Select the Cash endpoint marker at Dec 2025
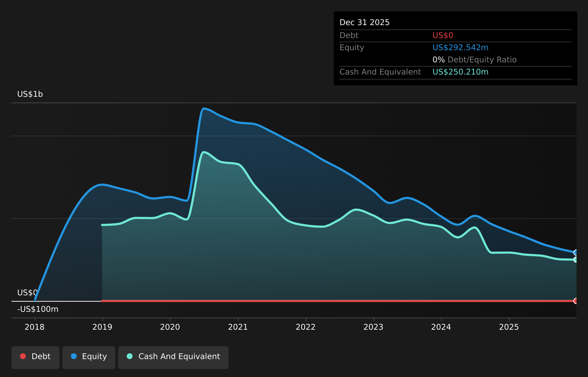Image resolution: width=588 pixels, height=377 pixels. 576,259
